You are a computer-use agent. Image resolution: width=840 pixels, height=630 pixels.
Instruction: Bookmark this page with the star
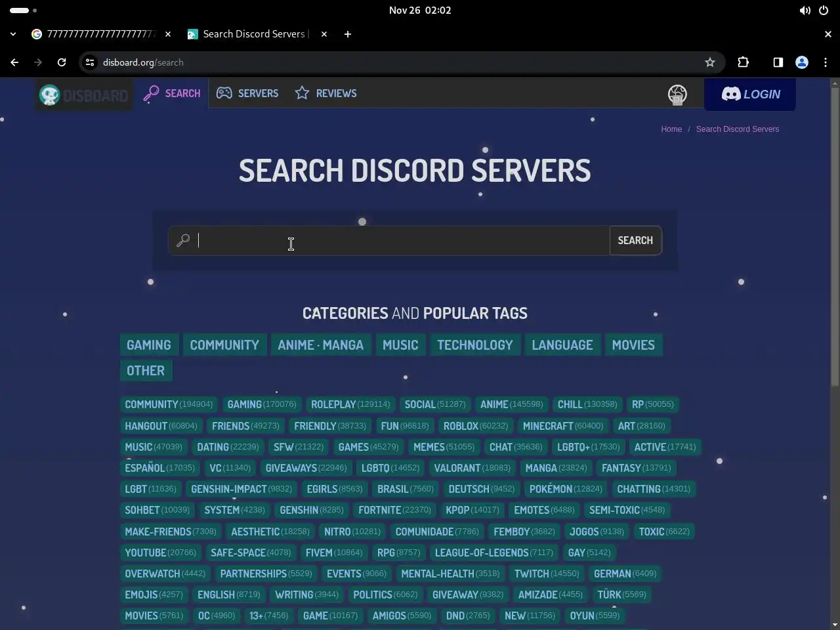[x=709, y=62]
